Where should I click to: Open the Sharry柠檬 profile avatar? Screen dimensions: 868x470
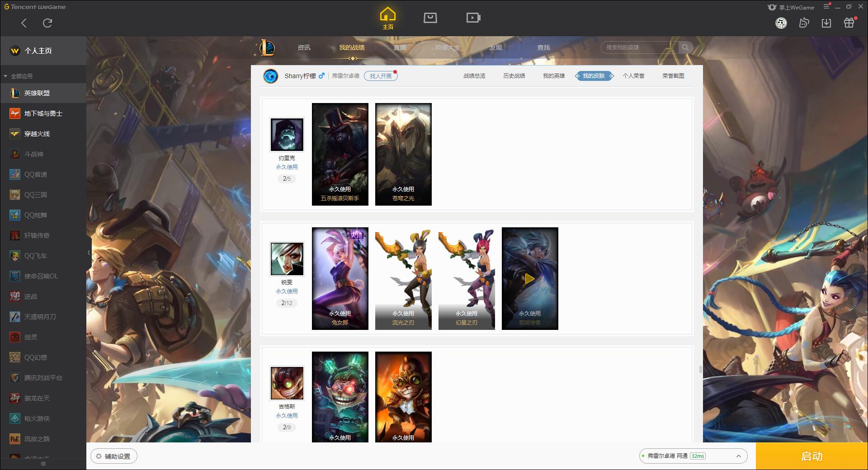pyautogui.click(x=271, y=76)
